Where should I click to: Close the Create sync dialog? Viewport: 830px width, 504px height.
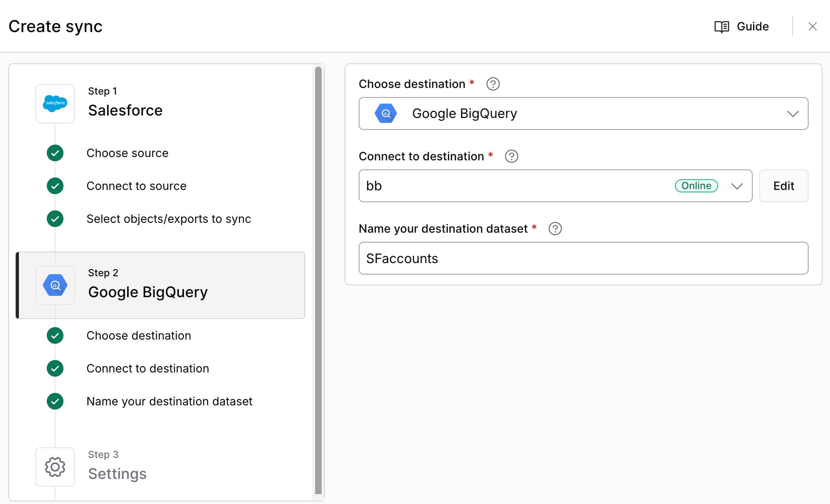(x=812, y=26)
